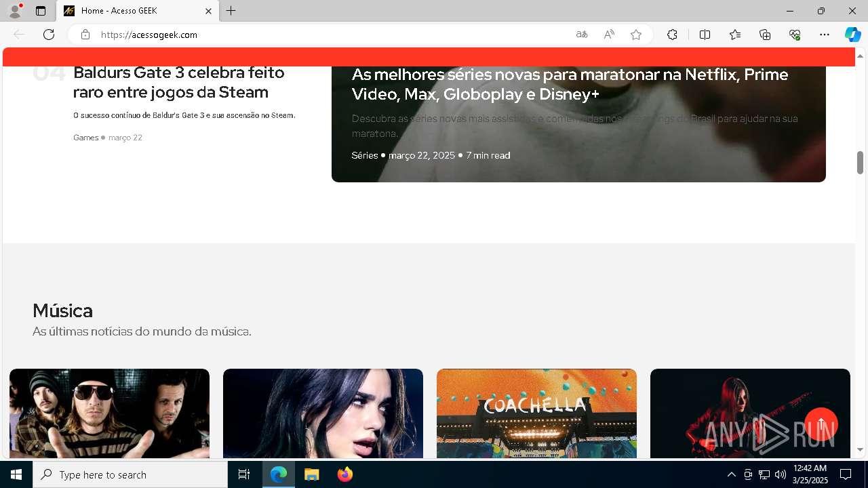Open Favorites list icon
This screenshot has height=488, width=868.
coord(735,35)
